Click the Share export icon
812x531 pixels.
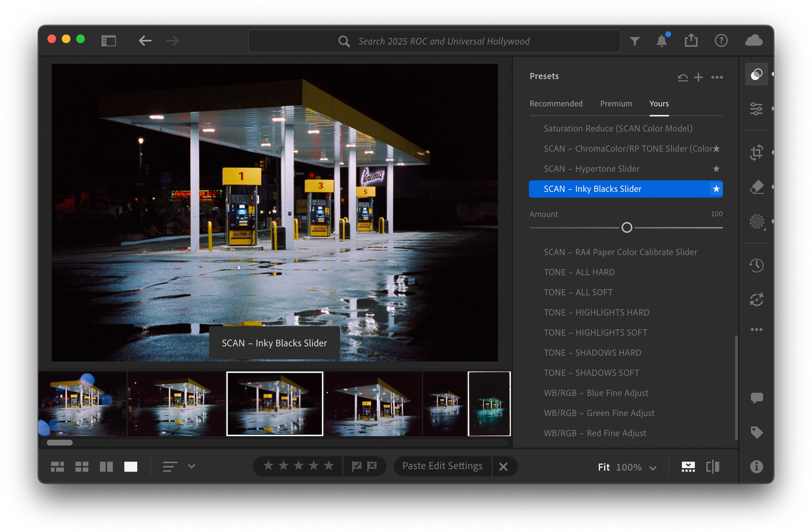coord(691,41)
